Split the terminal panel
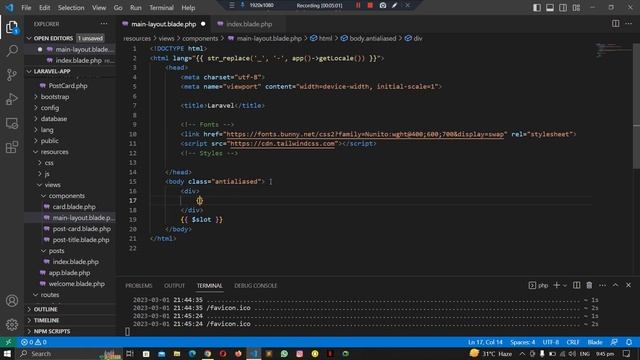 tap(576, 285)
